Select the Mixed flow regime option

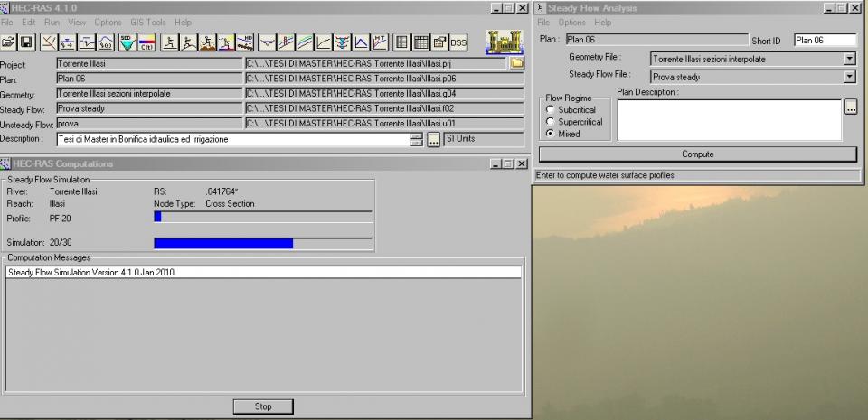point(550,134)
